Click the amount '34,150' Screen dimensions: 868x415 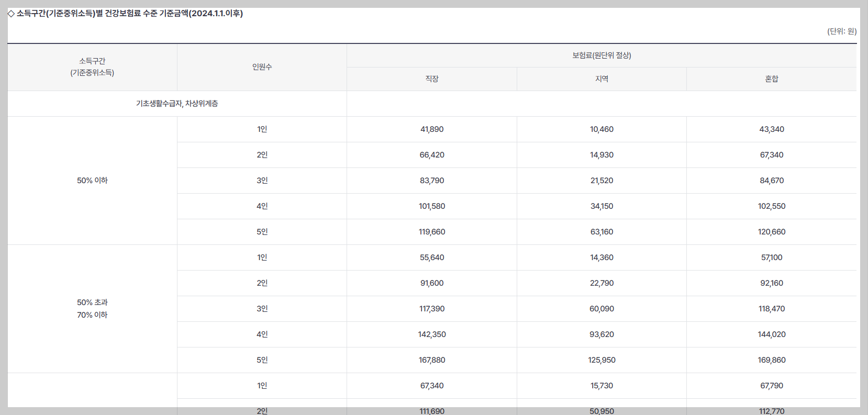tap(602, 206)
